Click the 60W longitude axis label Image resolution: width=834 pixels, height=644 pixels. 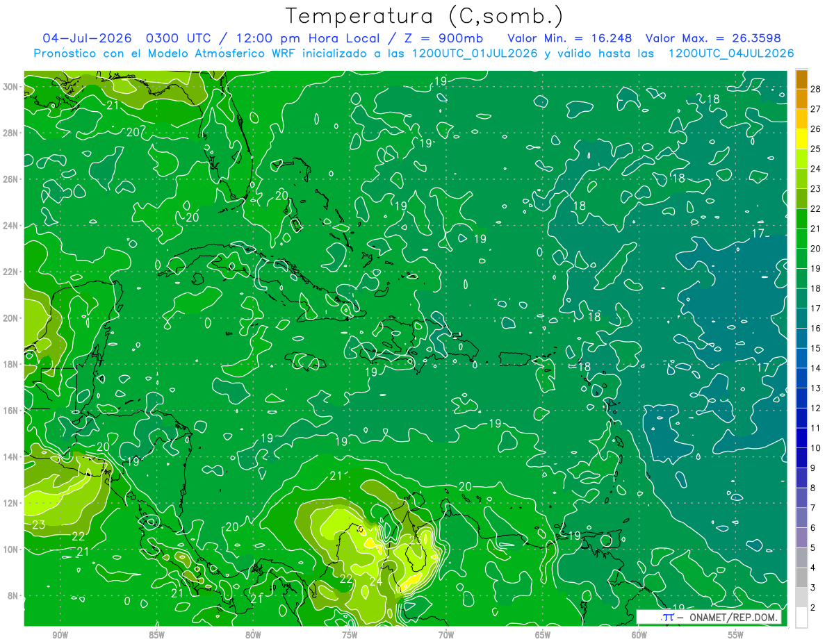[639, 635]
